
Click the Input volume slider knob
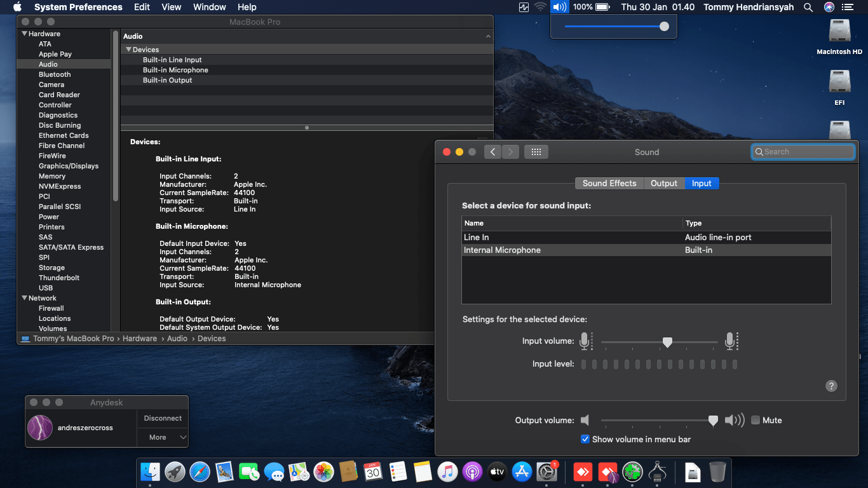click(x=667, y=342)
